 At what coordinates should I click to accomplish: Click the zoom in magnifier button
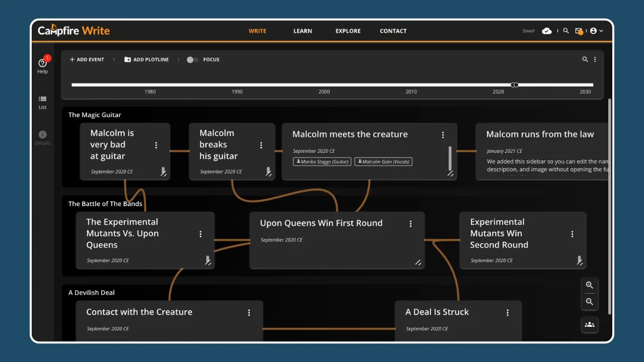[x=590, y=285]
